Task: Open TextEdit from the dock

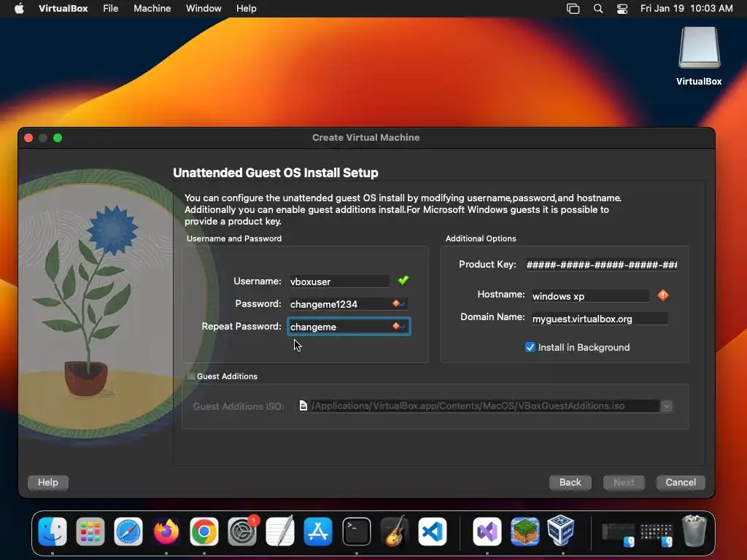Action: coord(280,532)
